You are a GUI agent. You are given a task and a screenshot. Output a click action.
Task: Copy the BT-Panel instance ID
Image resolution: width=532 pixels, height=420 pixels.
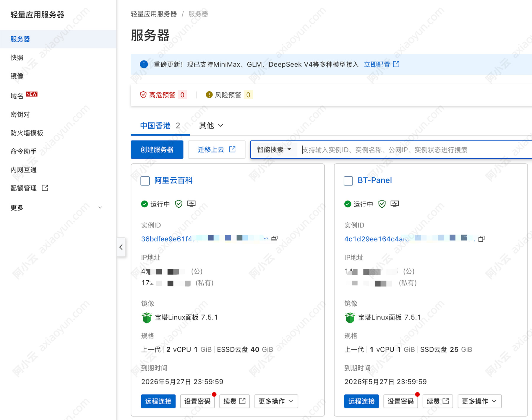(481, 239)
